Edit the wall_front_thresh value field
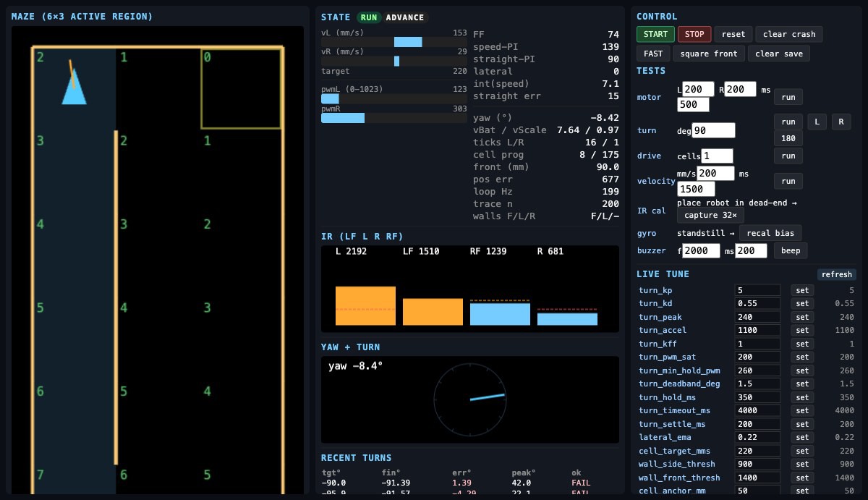The height and width of the screenshot is (500, 868). point(757,478)
